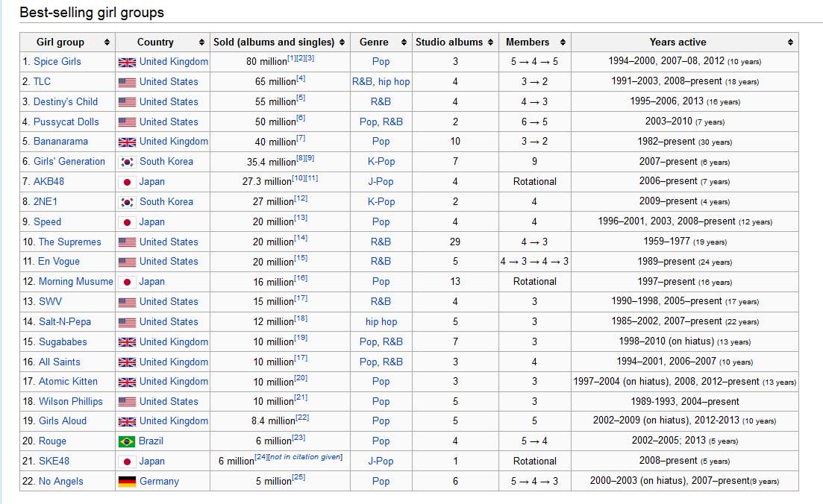Click the UK flag in Girls Aloud row

point(127,422)
